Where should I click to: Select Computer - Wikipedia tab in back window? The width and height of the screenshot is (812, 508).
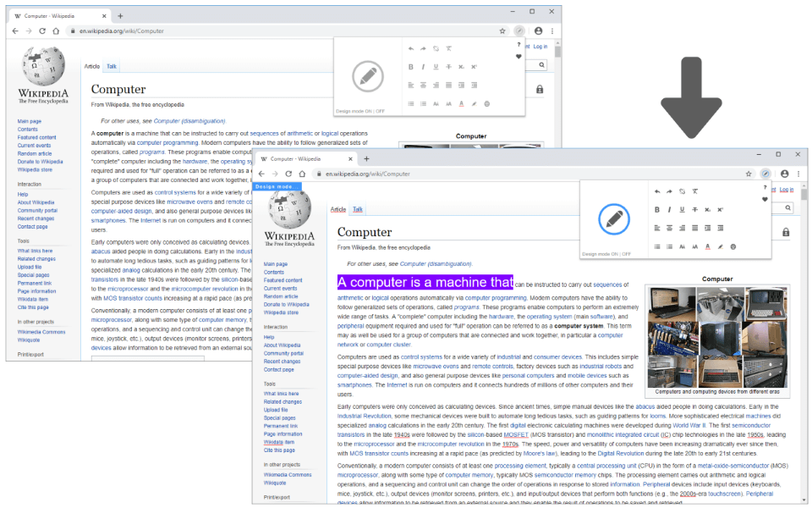(x=59, y=16)
